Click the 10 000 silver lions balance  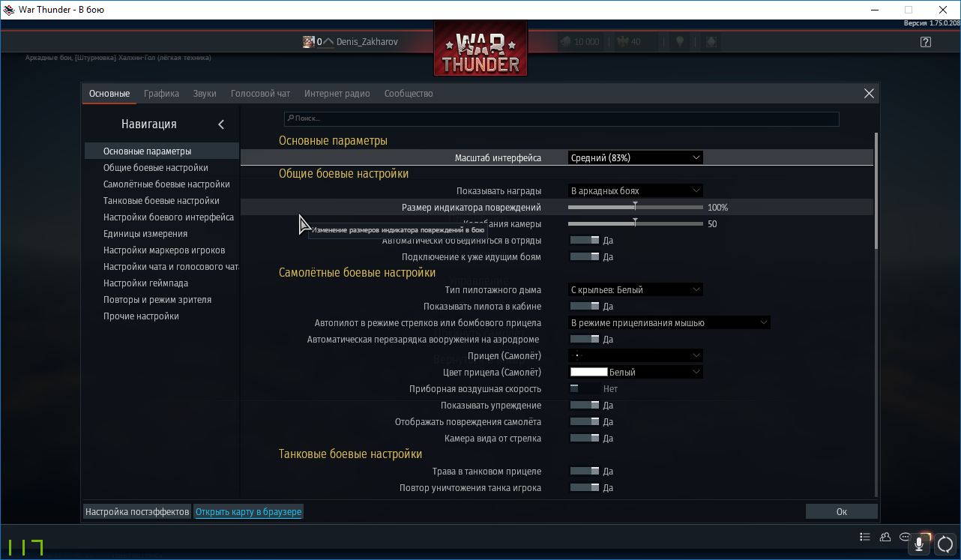point(579,42)
